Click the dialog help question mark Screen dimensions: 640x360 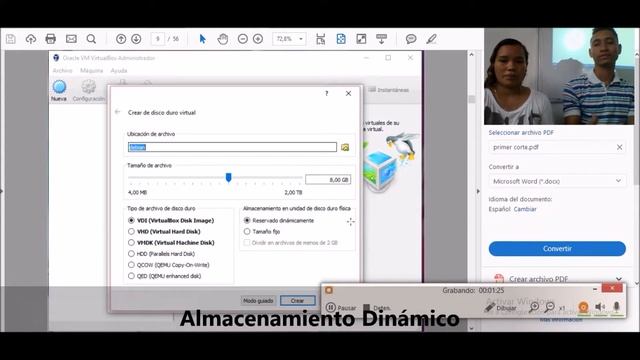[x=327, y=93]
